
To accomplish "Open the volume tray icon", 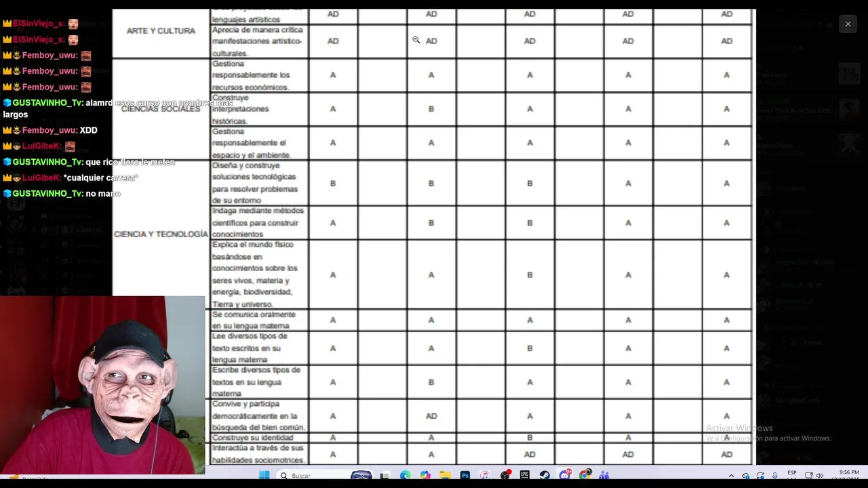I will tap(819, 476).
